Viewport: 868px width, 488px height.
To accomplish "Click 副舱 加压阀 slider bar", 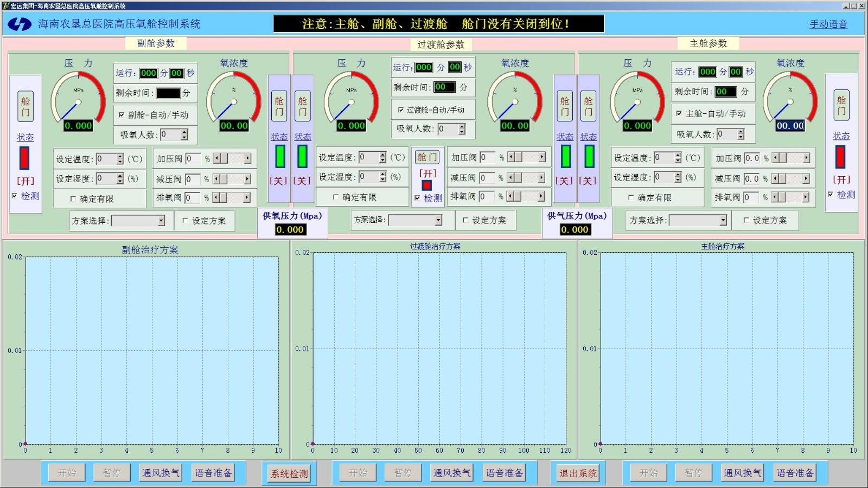I will click(x=232, y=159).
